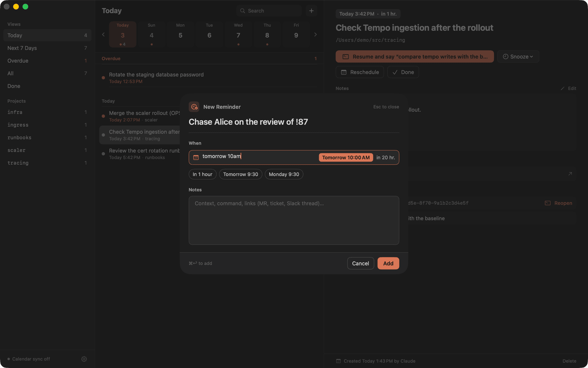This screenshot has height=368, width=588.
Task: Select Sun 4 in the week strip
Action: [152, 34]
